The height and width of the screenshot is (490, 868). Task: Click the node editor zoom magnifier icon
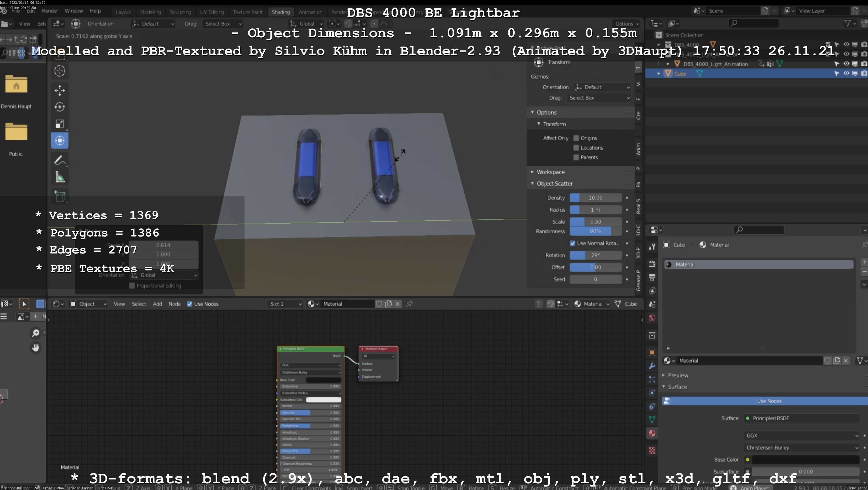pos(35,333)
